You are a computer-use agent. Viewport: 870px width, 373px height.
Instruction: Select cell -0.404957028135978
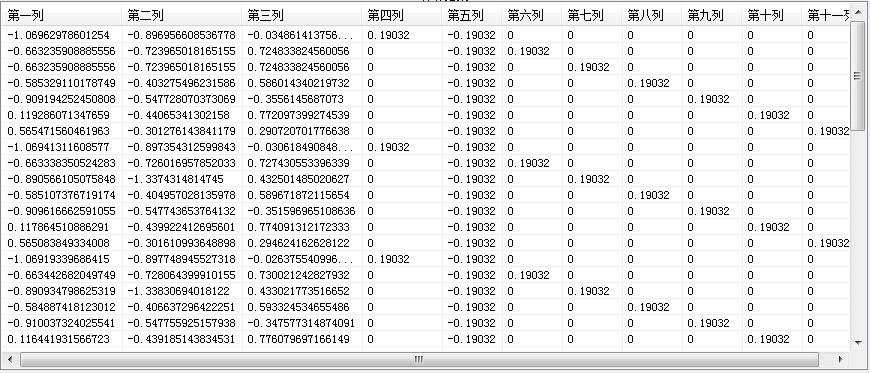182,195
